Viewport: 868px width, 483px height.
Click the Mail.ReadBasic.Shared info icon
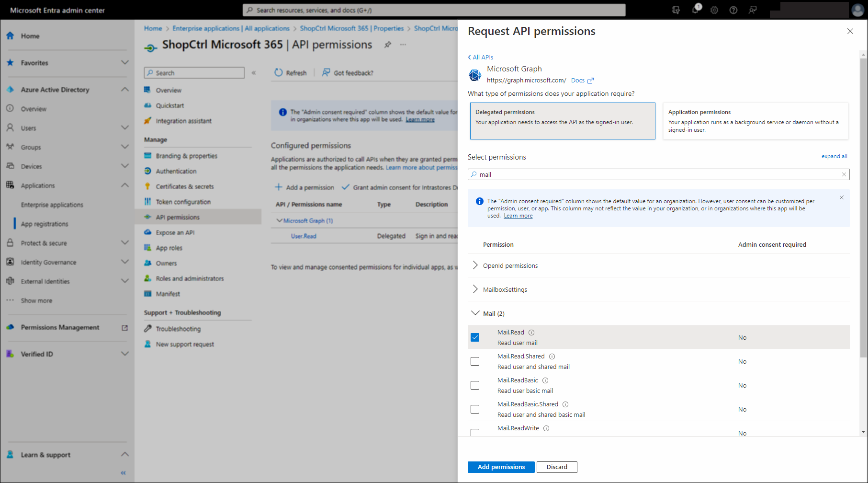coord(565,404)
